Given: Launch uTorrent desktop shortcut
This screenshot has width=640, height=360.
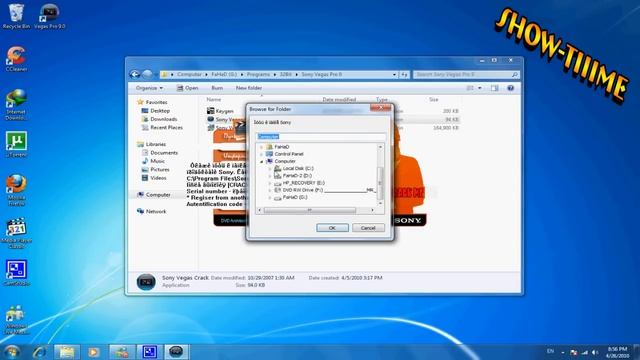Looking at the screenshot, I should tap(16, 144).
